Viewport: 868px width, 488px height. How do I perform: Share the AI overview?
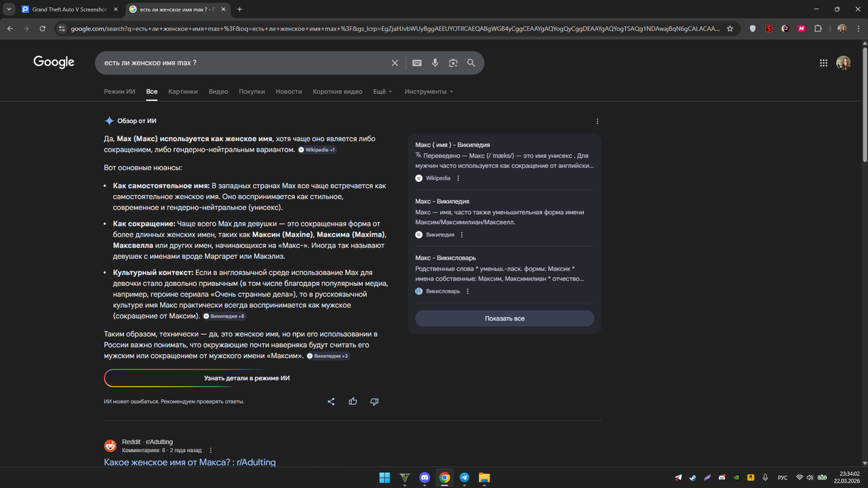331,401
